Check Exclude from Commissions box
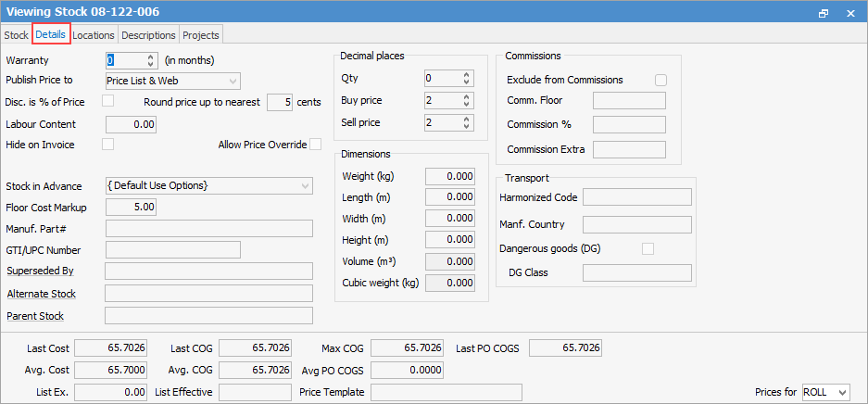Screen dimensions: 868x404 click(x=660, y=80)
